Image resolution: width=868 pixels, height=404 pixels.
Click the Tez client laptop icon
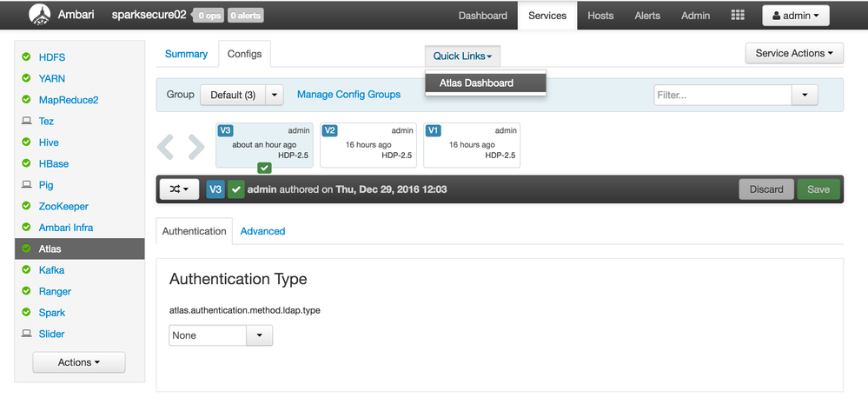coord(26,122)
